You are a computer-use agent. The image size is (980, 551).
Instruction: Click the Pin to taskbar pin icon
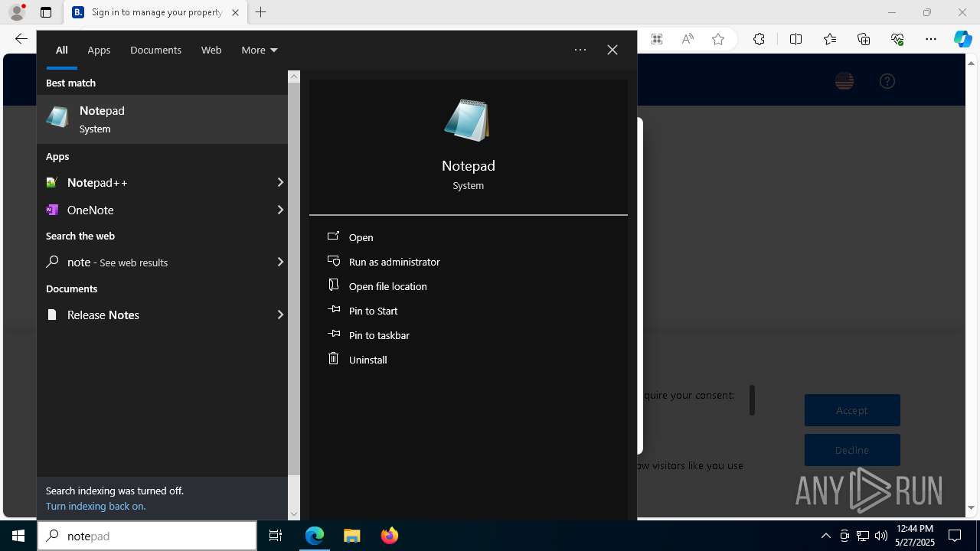click(x=333, y=334)
